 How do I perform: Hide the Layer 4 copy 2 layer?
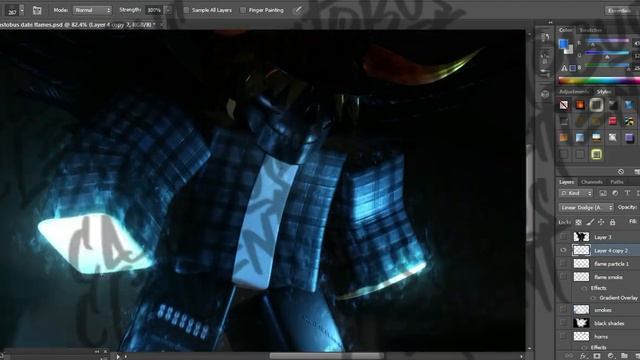click(x=563, y=250)
